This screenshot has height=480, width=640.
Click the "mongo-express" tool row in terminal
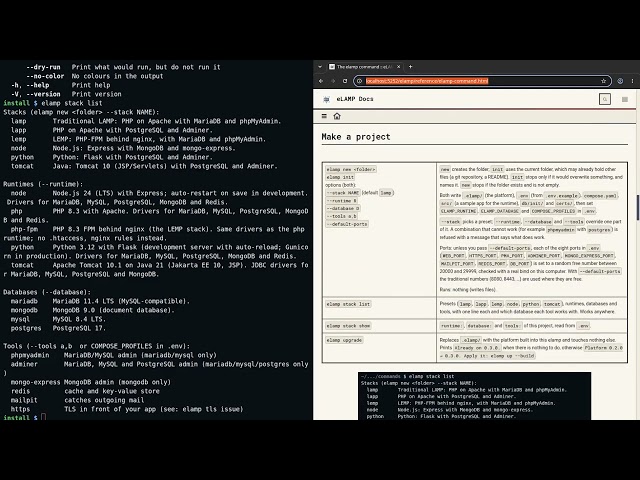click(91, 382)
